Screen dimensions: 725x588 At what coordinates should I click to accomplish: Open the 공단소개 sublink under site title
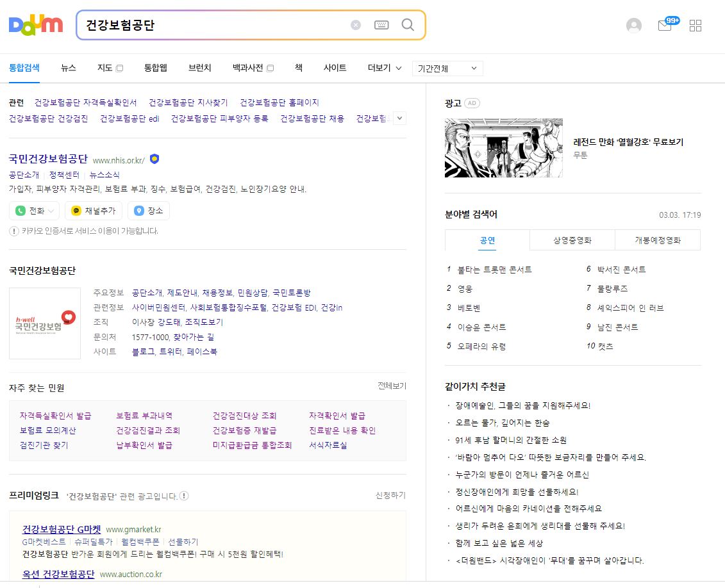click(x=24, y=175)
